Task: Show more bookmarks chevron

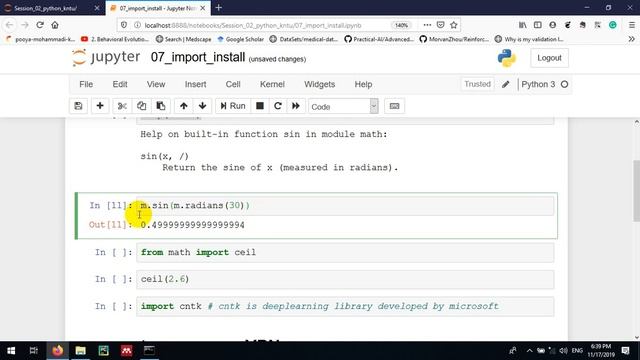Action: tap(631, 39)
